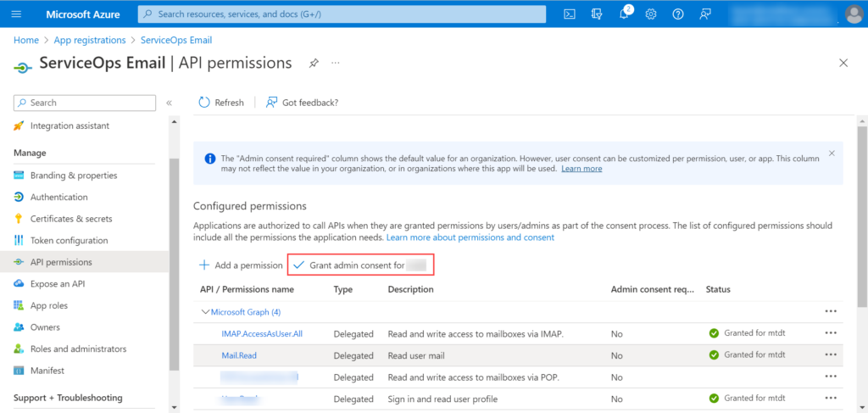Viewport: 868px width, 413px height.
Task: Refresh the permissions list
Action: coord(221,103)
